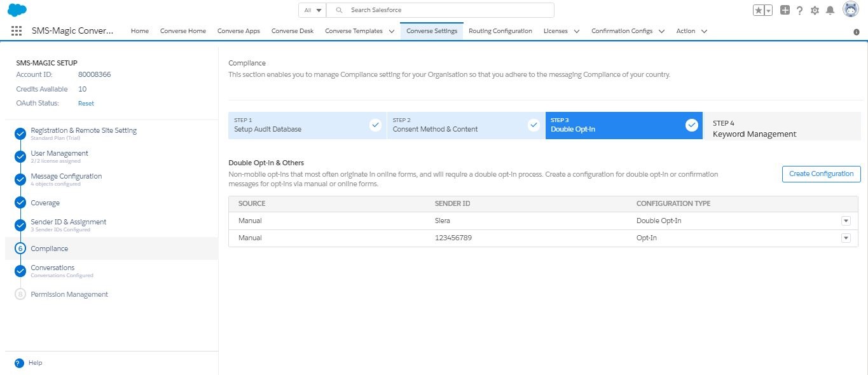Click the Help link in sidebar
This screenshot has width=868, height=375.
click(x=35, y=363)
